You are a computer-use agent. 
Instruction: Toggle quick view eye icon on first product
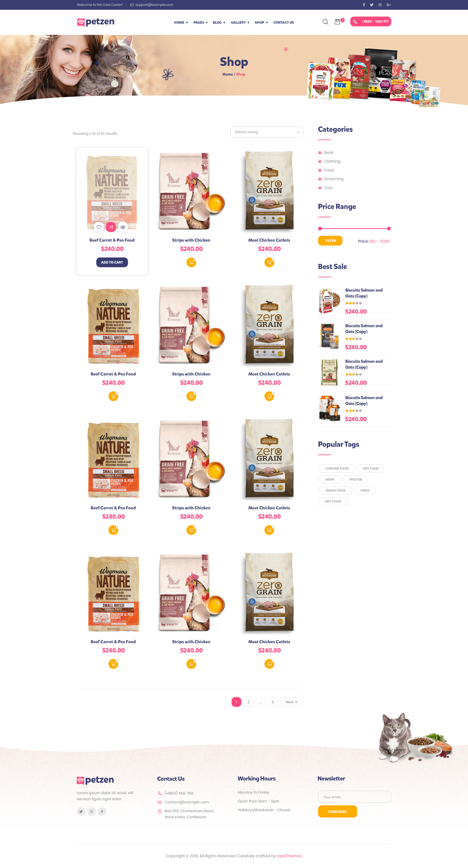coord(123,227)
